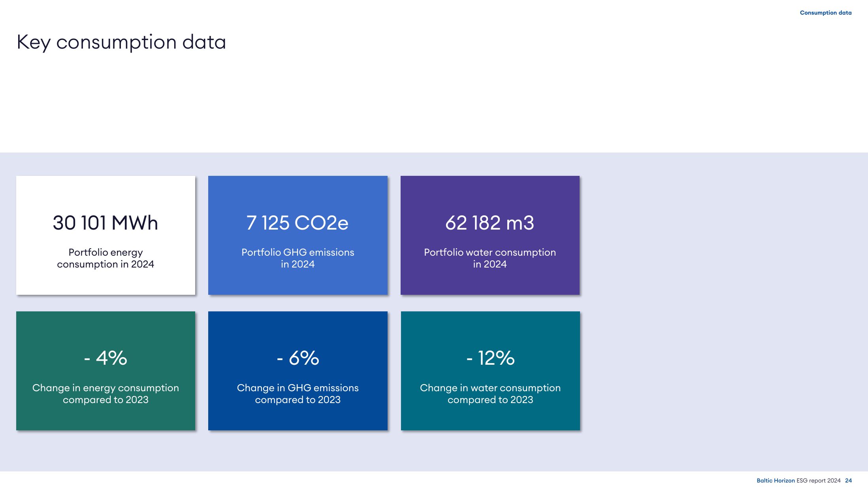The image size is (868, 490).
Task: Click 'Change in water consumption compared to 2023'
Action: (490, 394)
